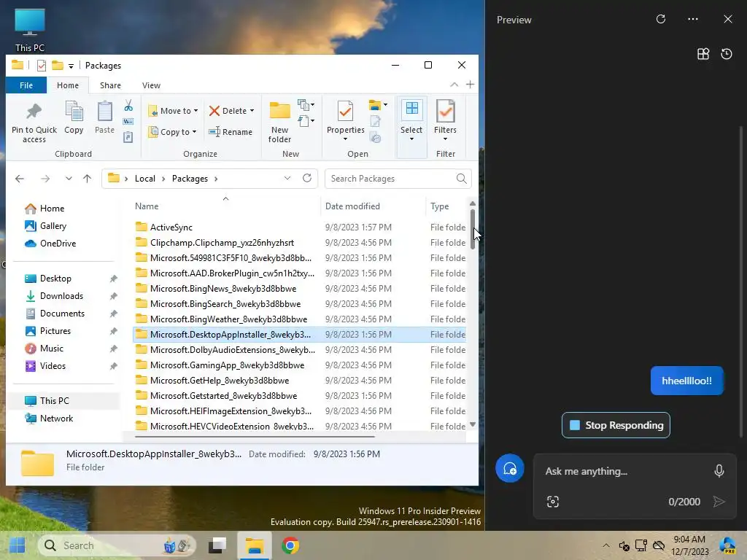Select OneDrive in navigation pane
Screen dimensions: 747x560
tap(58, 244)
